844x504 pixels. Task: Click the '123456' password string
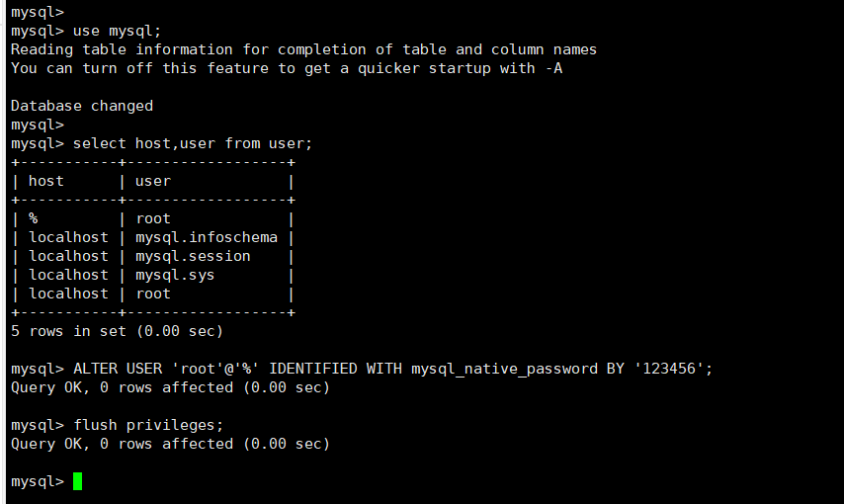coord(672,369)
